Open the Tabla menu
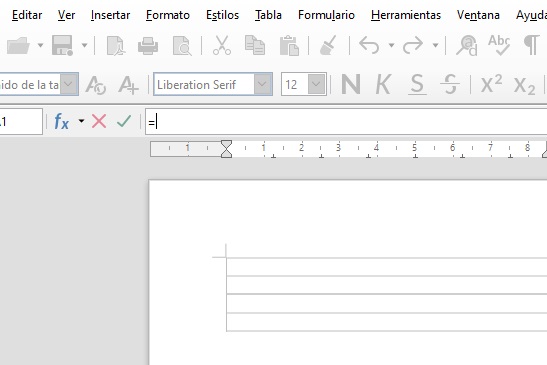 268,15
